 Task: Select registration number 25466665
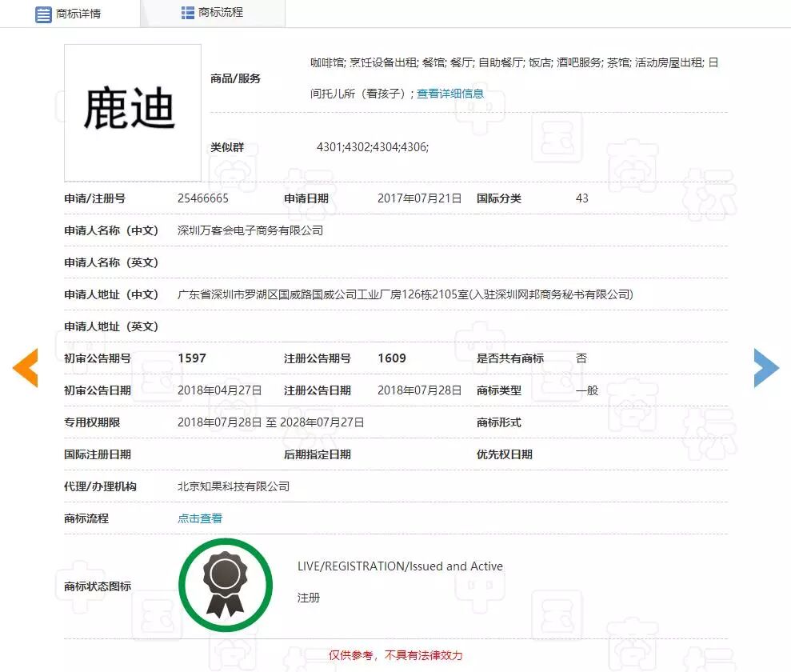pos(203,198)
